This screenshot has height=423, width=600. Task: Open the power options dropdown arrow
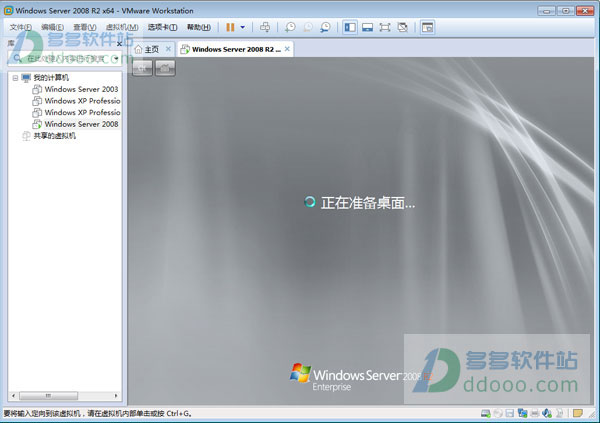243,27
